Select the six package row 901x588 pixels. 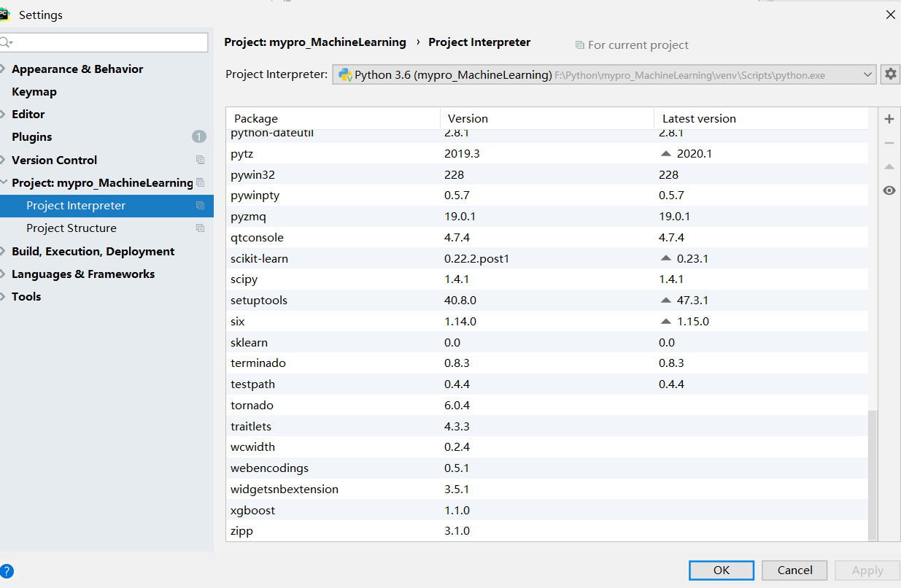click(x=547, y=322)
